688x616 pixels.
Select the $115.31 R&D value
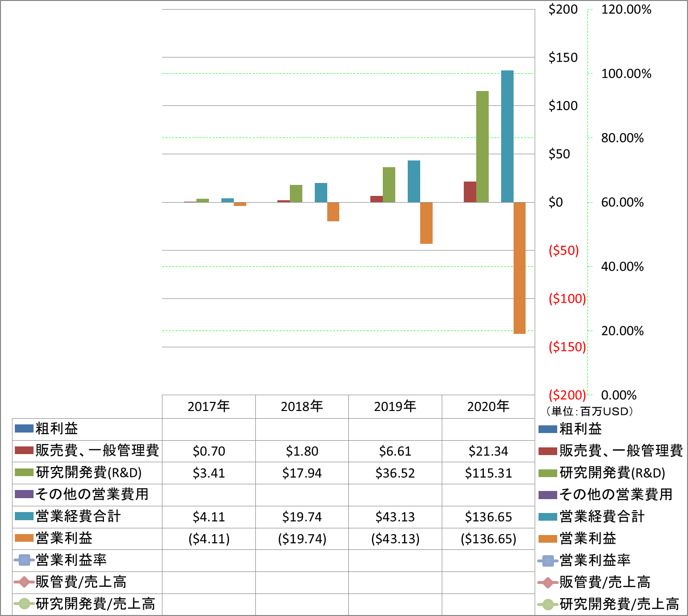[x=488, y=473]
